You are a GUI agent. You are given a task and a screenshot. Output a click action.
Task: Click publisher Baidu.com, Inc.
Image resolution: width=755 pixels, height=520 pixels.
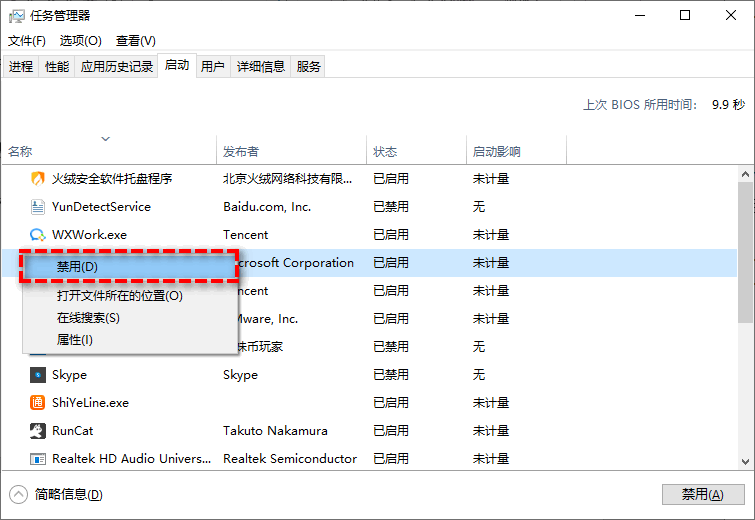point(267,207)
